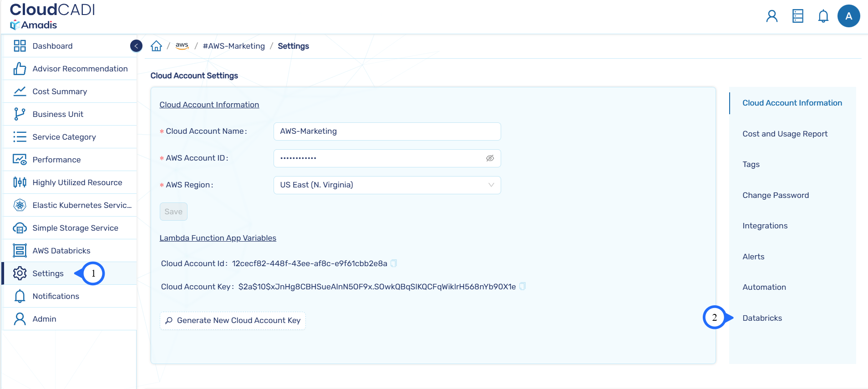The width and height of the screenshot is (868, 389).
Task: Click the Cloud Account Information underlined heading
Action: [x=209, y=105]
